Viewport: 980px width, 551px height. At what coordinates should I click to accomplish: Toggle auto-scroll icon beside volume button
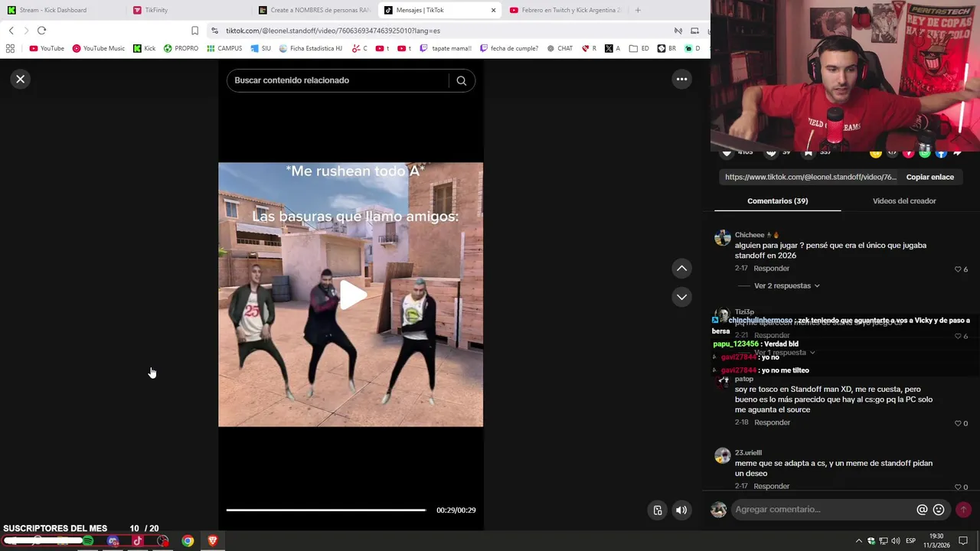pyautogui.click(x=658, y=510)
